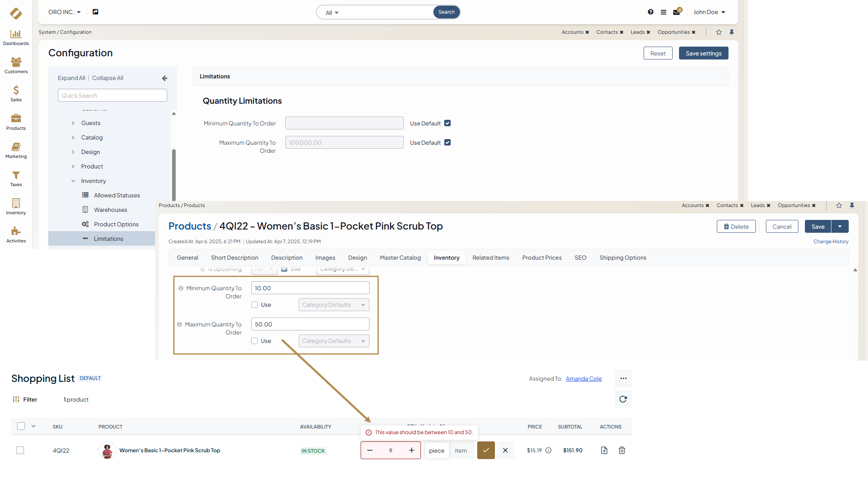Confirm quantity with checkmark button

[x=486, y=450]
